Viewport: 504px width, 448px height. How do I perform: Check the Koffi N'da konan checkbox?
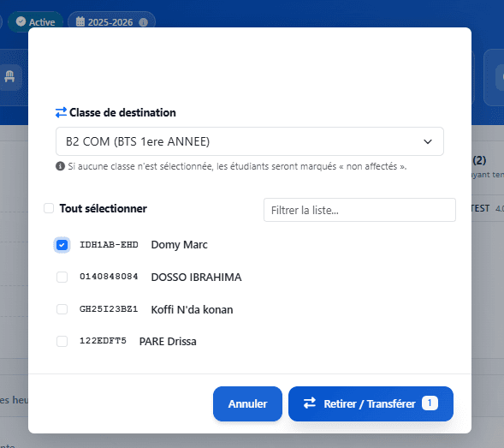(x=62, y=309)
